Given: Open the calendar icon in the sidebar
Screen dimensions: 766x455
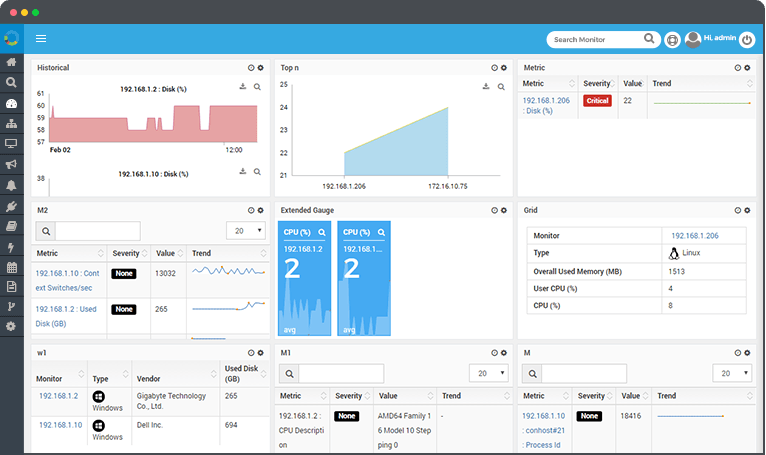Looking at the screenshot, I should pyautogui.click(x=11, y=267).
